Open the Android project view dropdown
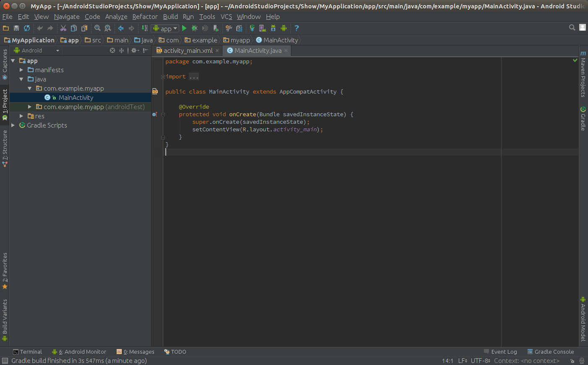Screen dimensions: 588x365 point(37,50)
